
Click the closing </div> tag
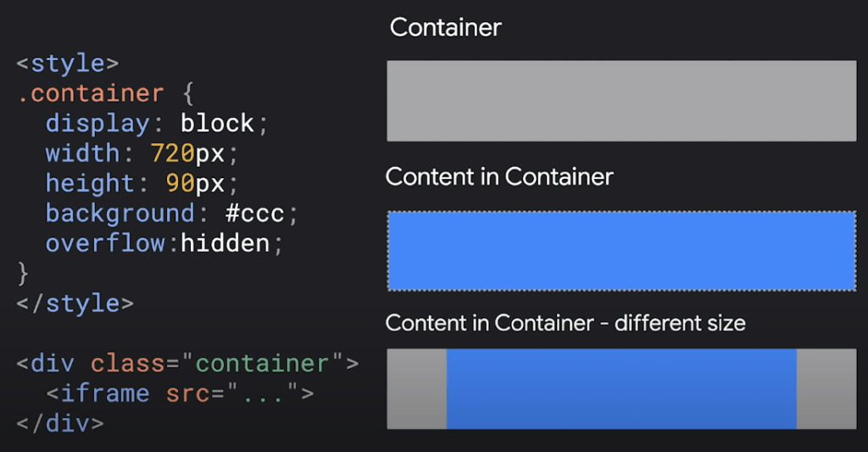coord(60,424)
